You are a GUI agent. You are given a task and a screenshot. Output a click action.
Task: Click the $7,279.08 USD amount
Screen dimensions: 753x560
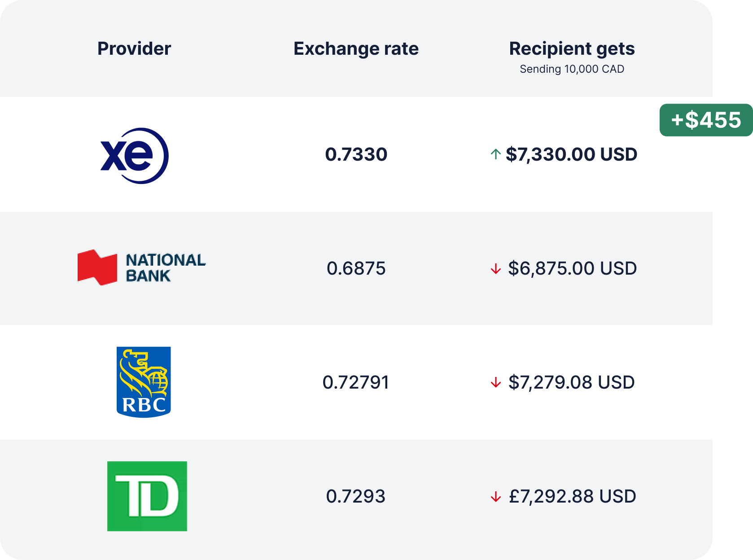571,382
